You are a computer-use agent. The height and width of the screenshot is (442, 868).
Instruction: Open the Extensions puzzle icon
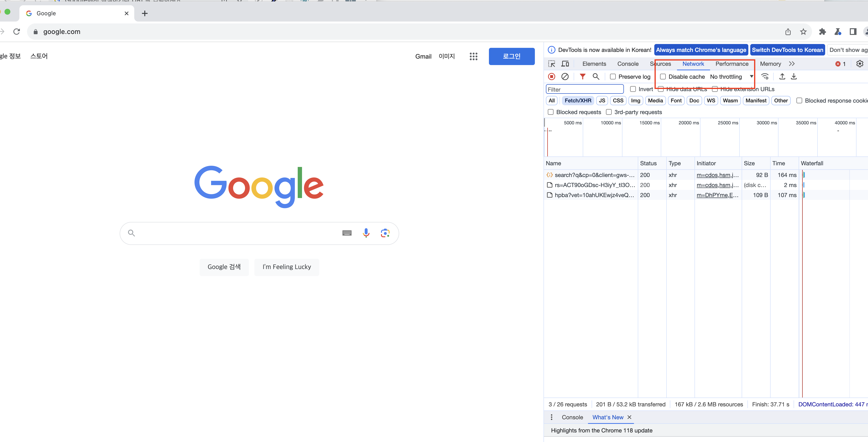click(823, 32)
